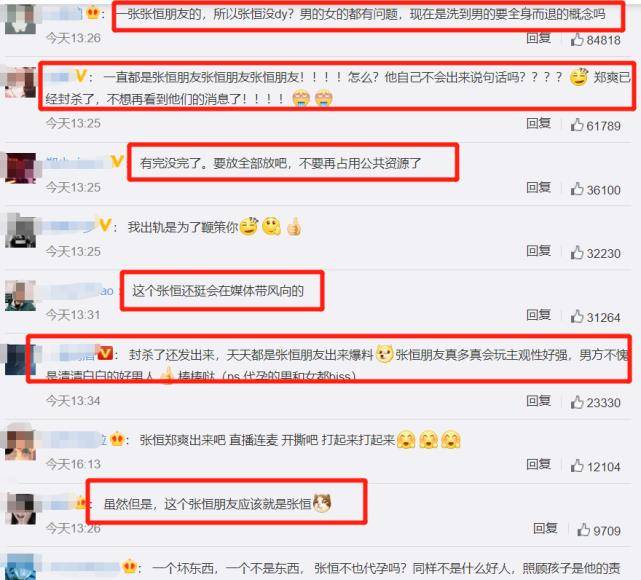Like the comment with 31264 likes
641x580 pixels.
pyautogui.click(x=577, y=316)
